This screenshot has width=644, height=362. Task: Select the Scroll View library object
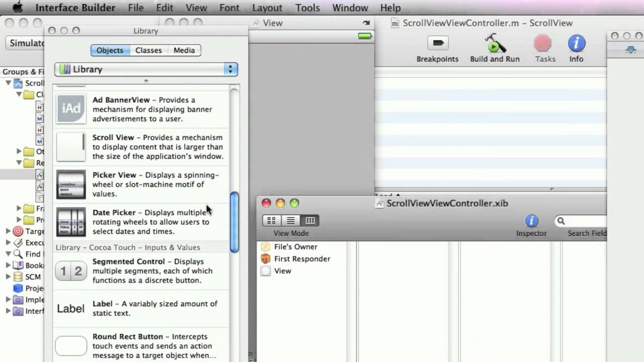pos(141,147)
